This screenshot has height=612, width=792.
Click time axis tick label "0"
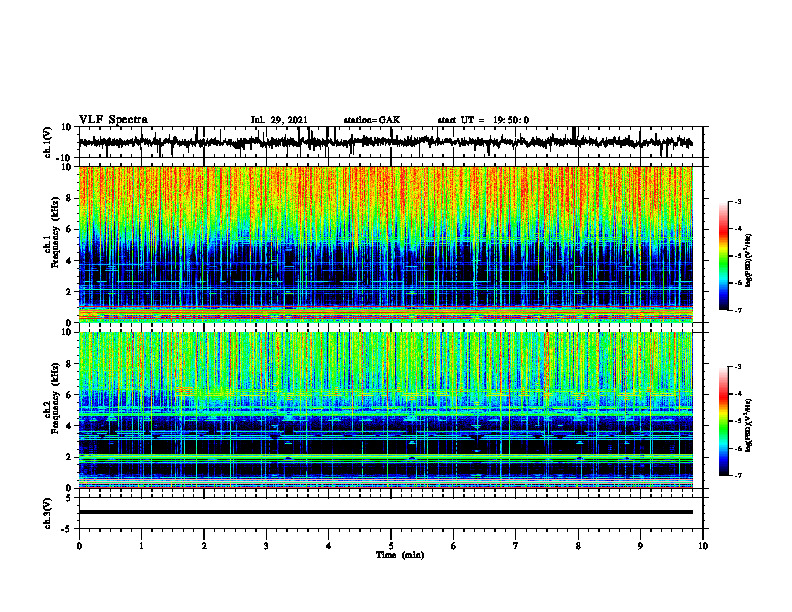(79, 546)
